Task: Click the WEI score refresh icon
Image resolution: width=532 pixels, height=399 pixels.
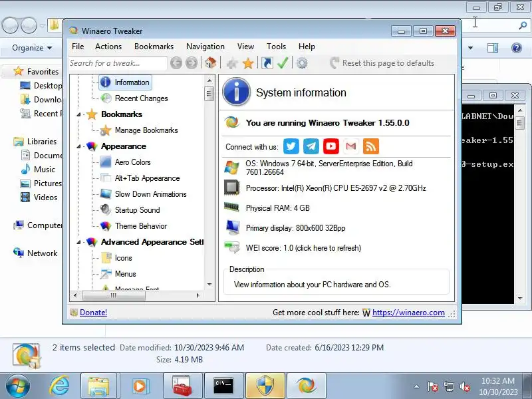Action: 232,247
